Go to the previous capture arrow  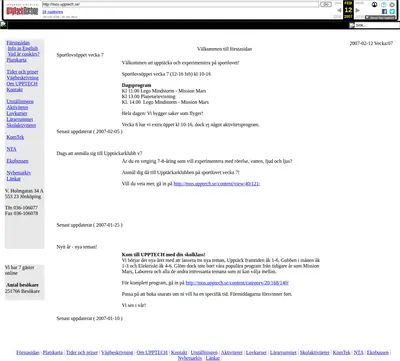(x=339, y=10)
